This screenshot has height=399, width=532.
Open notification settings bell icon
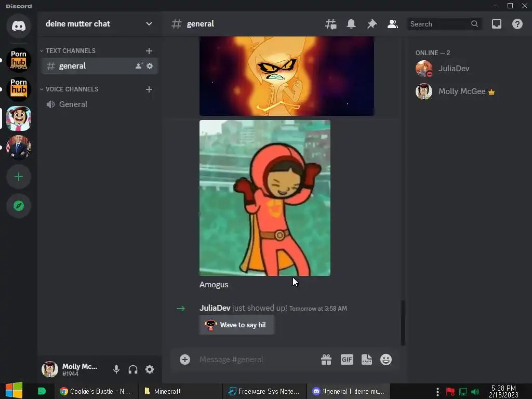(x=351, y=24)
